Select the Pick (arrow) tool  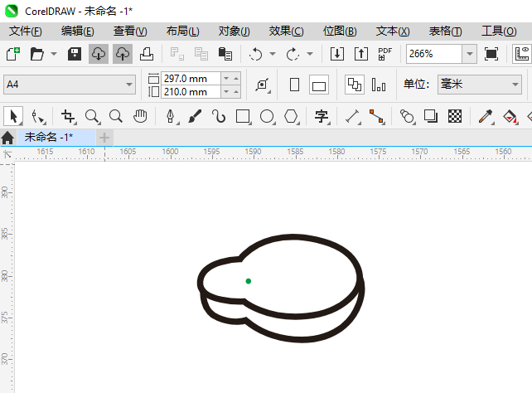13,116
